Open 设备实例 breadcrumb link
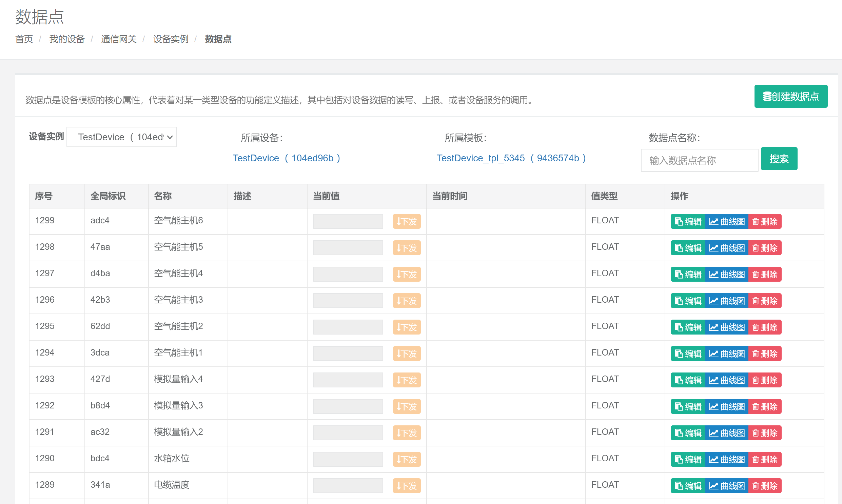Image resolution: width=842 pixels, height=504 pixels. click(x=171, y=39)
